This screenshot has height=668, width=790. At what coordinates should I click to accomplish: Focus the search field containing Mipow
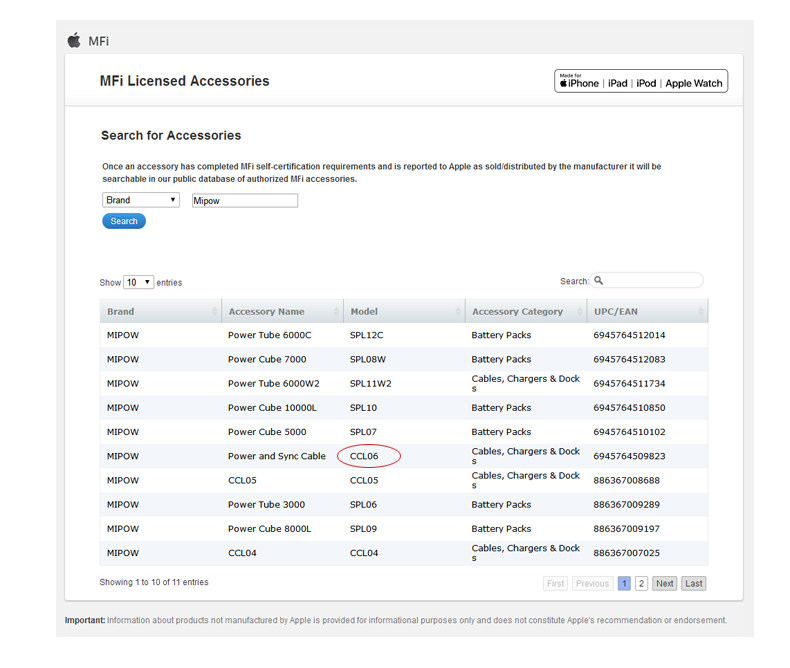click(245, 201)
